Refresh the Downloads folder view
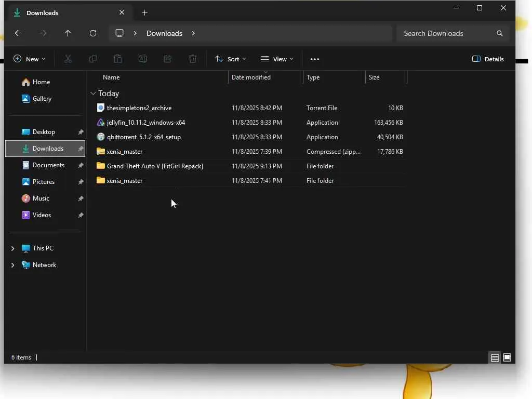The height and width of the screenshot is (399, 532). 93,33
